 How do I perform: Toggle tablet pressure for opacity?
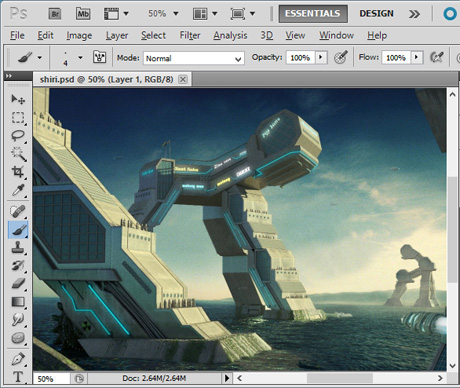pyautogui.click(x=341, y=57)
